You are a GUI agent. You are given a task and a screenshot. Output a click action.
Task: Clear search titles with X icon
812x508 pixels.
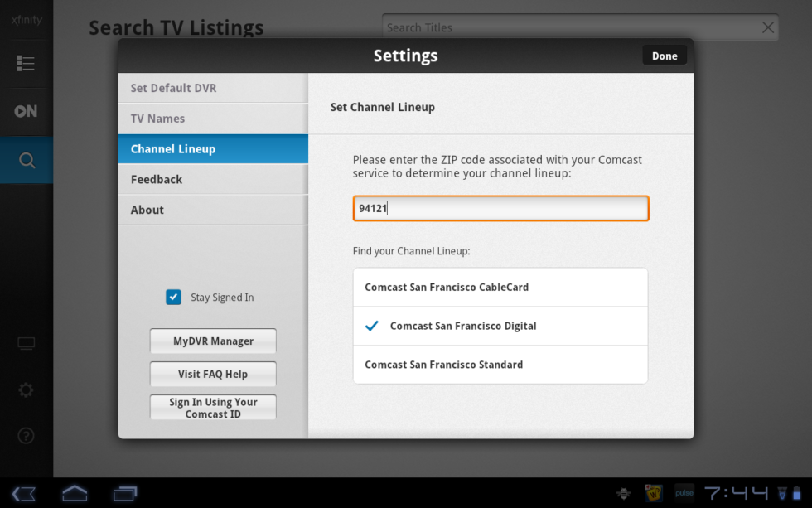[768, 28]
